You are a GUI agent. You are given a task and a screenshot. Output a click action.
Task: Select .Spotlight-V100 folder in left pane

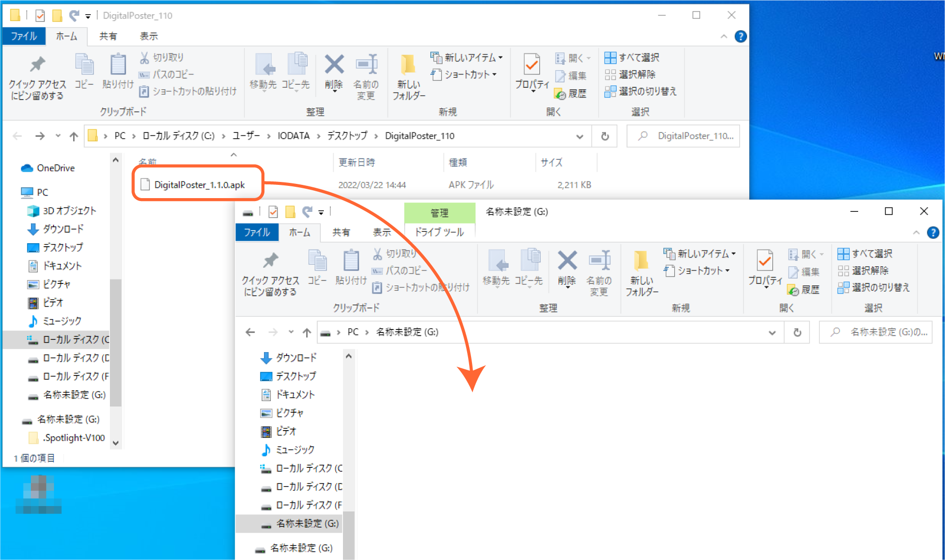68,437
